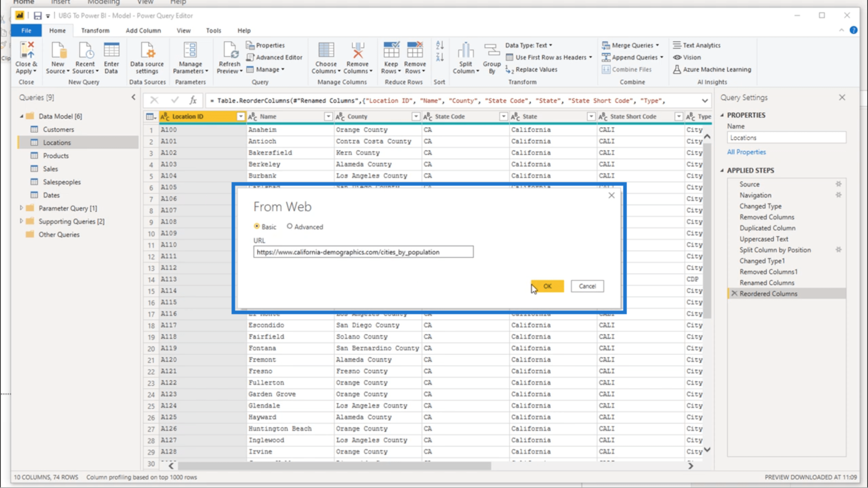Click the Remove Columns icon
The height and width of the screenshot is (488, 868).
pos(358,51)
